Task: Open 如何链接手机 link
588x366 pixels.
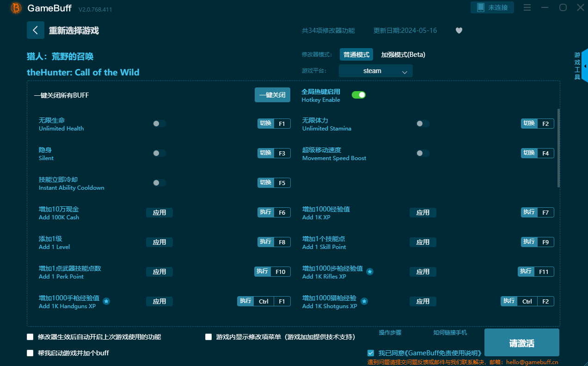Action: [x=450, y=333]
